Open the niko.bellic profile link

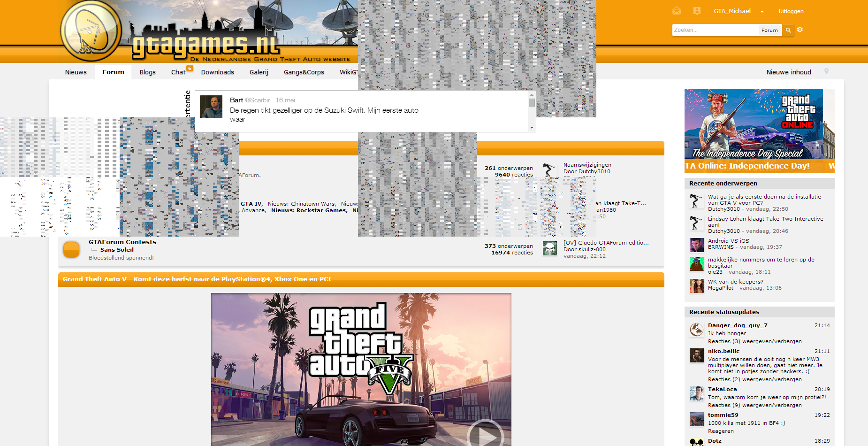pyautogui.click(x=723, y=351)
